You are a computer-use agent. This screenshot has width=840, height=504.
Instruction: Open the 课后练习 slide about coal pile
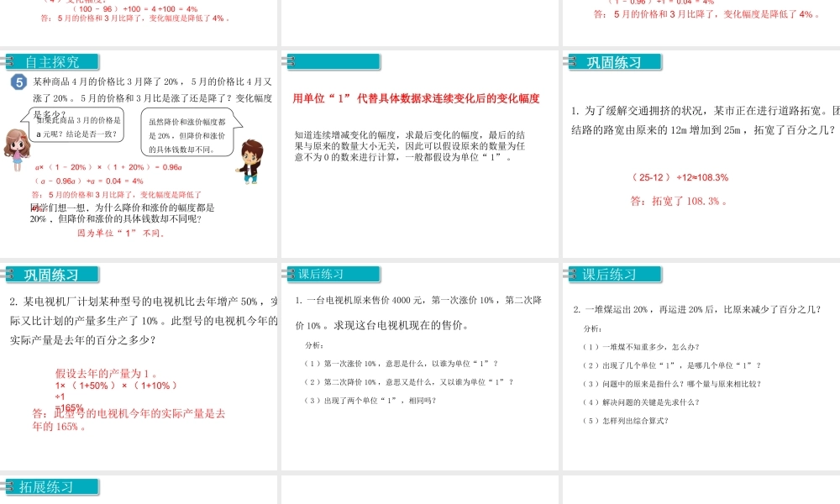tap(701, 365)
